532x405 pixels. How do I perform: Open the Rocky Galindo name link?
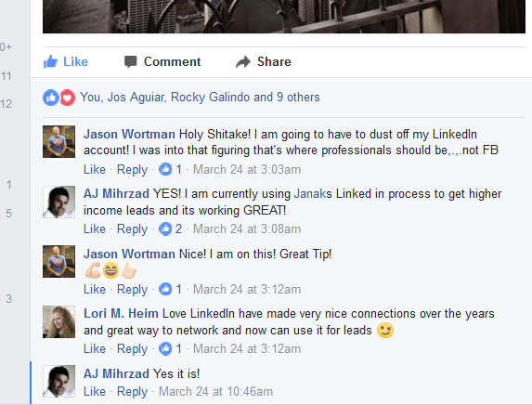pos(210,98)
